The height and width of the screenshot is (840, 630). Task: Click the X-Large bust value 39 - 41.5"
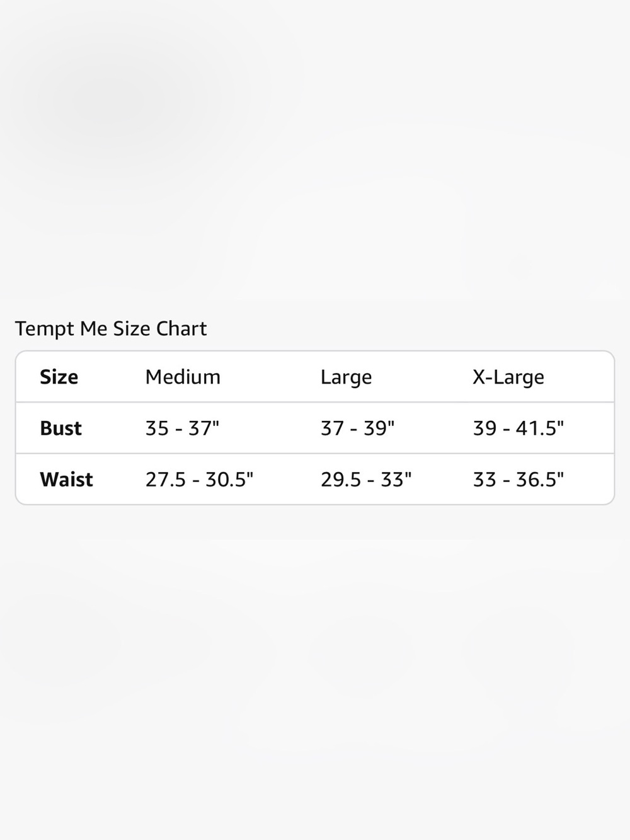[518, 429]
